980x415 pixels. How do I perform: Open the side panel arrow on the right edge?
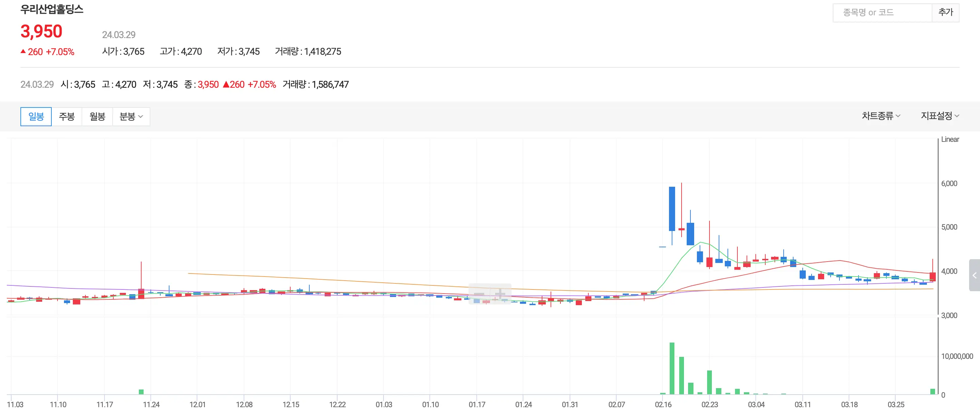[974, 276]
